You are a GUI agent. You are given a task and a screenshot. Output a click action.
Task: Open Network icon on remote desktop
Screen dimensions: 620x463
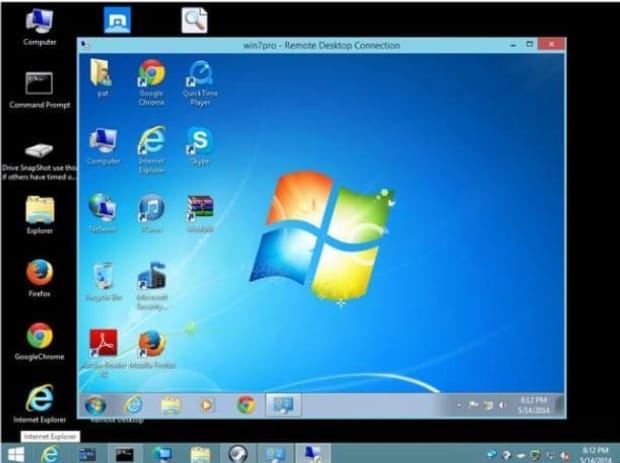coord(102,213)
